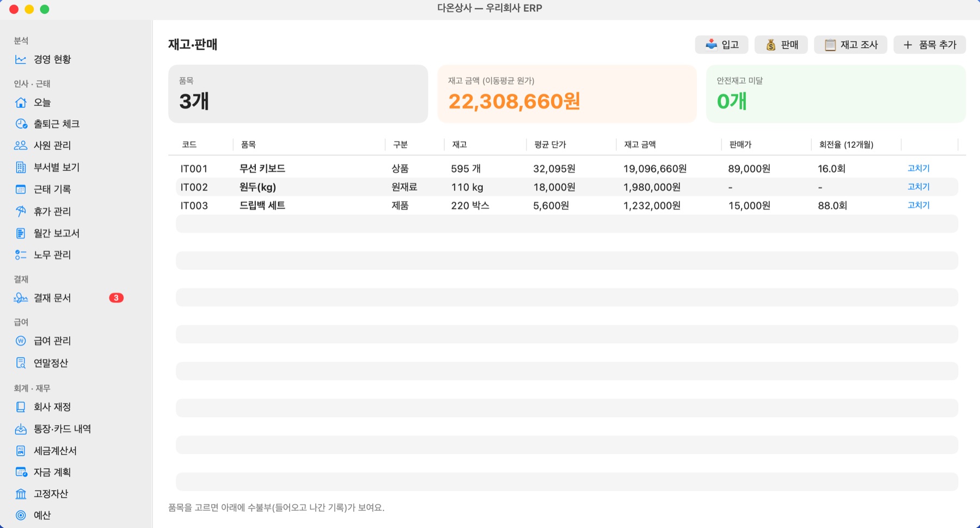Open 회사 재정 book icon
This screenshot has width=980, height=528.
click(21, 407)
